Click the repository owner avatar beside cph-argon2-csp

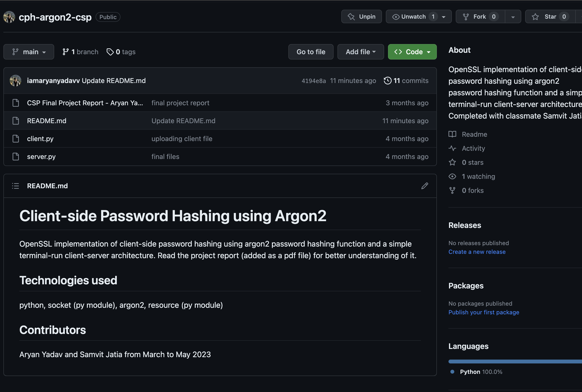tap(9, 17)
